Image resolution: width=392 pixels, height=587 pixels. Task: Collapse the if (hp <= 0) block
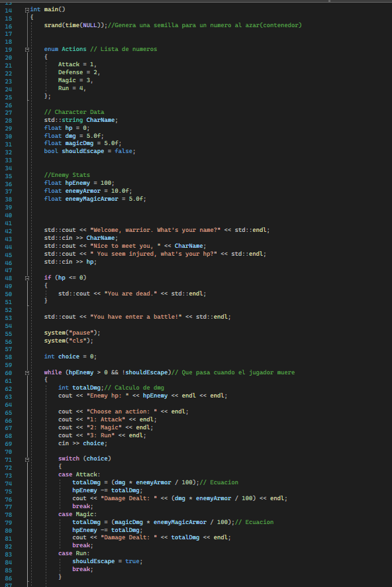(27, 278)
